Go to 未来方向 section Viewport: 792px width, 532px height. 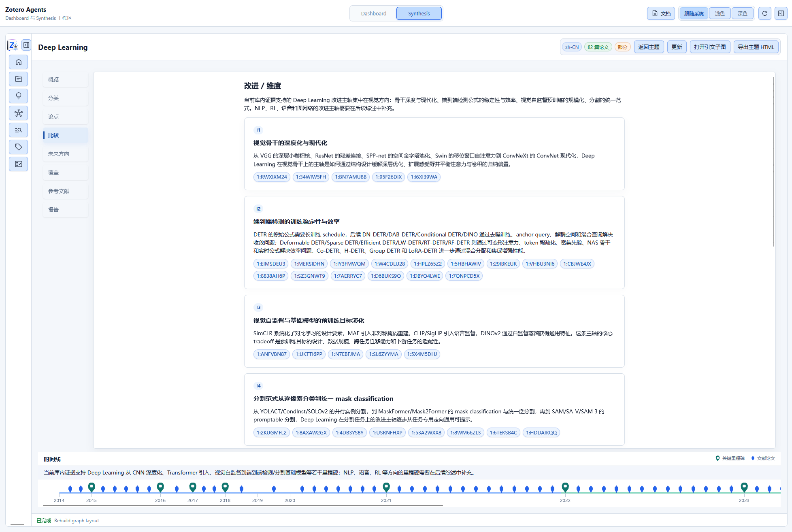tap(66, 154)
